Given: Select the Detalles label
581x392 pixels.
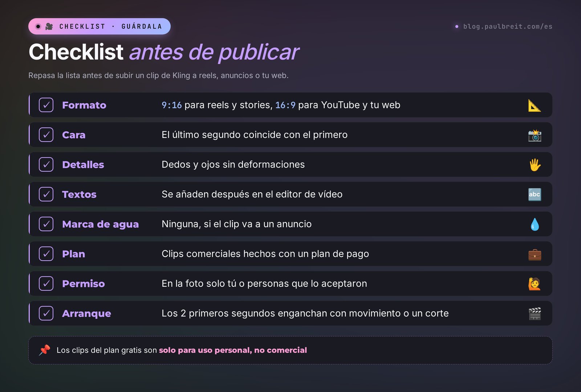Looking at the screenshot, I should [83, 165].
